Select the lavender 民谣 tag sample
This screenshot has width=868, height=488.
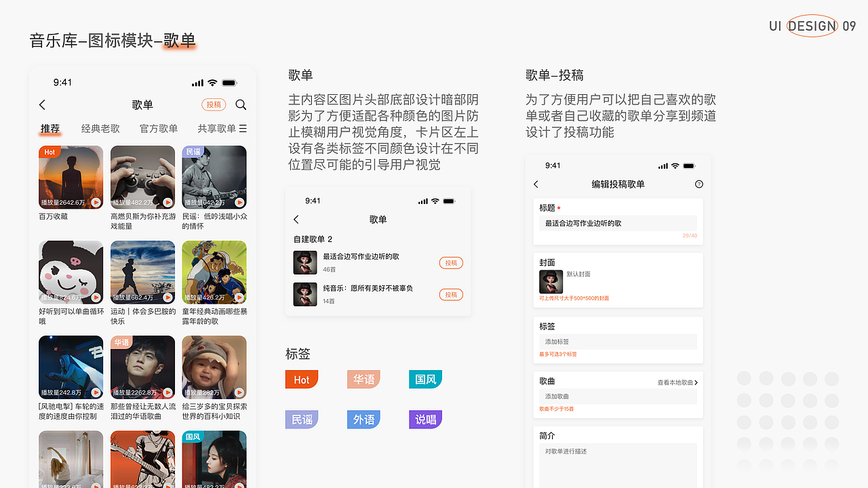pos(302,420)
